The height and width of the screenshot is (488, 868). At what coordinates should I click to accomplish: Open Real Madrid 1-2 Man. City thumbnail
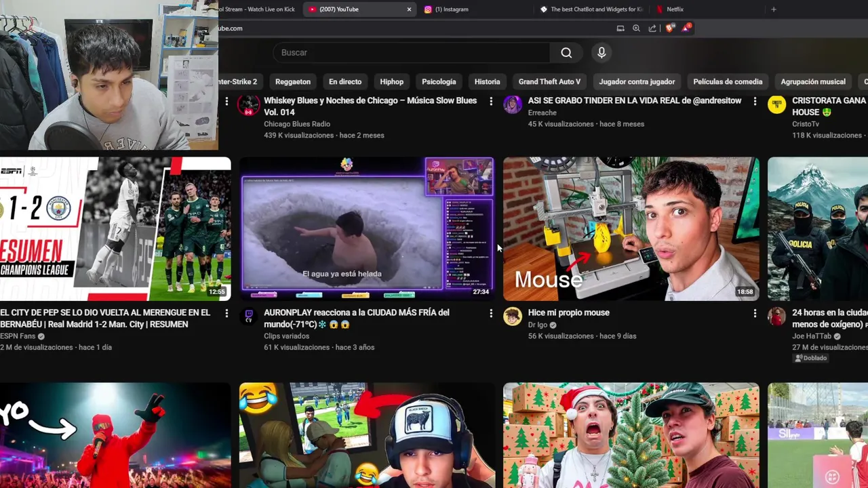[115, 229]
